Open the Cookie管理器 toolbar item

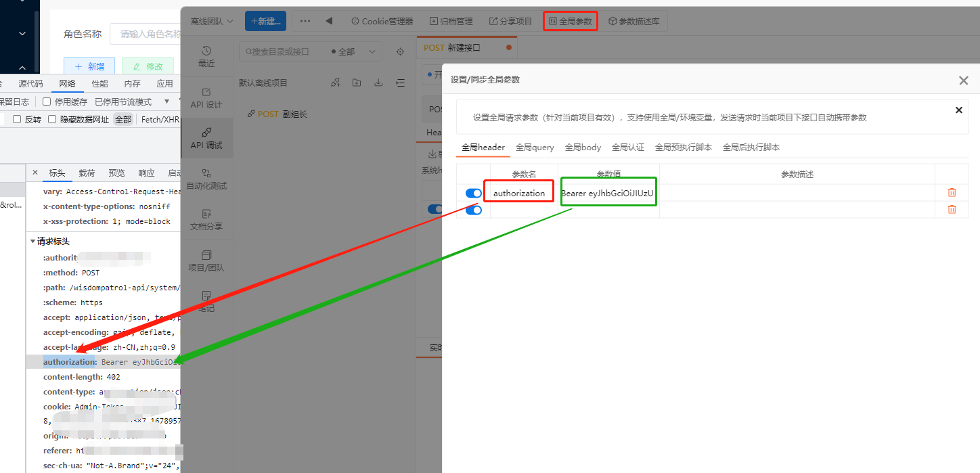click(382, 21)
